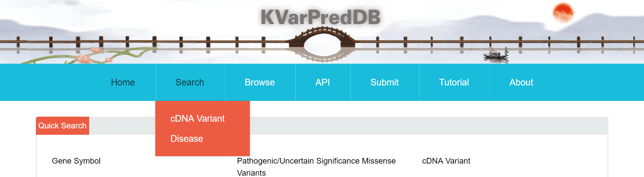Open the Browse page

[260, 82]
